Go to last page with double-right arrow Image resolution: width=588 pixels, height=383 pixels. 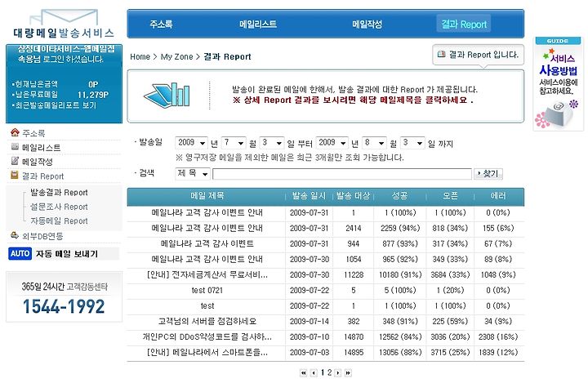348,373
